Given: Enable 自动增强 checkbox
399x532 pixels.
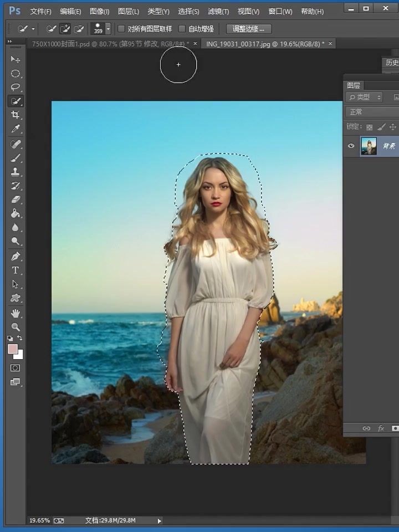Looking at the screenshot, I should tap(182, 29).
